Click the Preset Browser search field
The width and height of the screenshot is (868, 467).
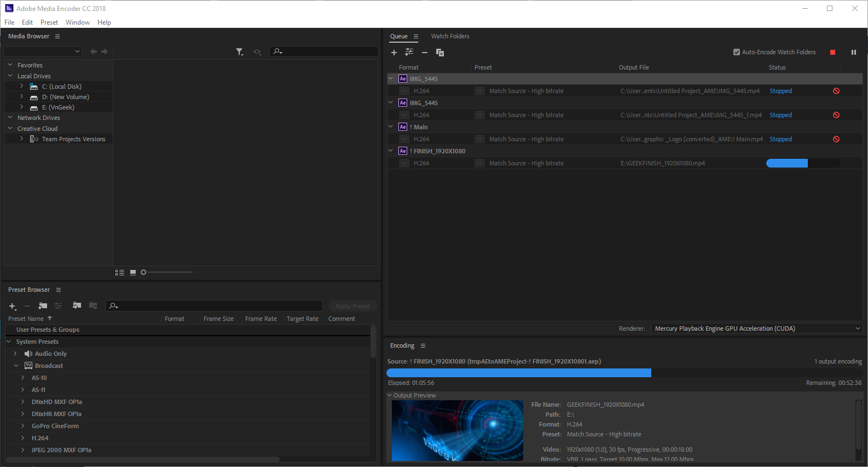coord(214,305)
